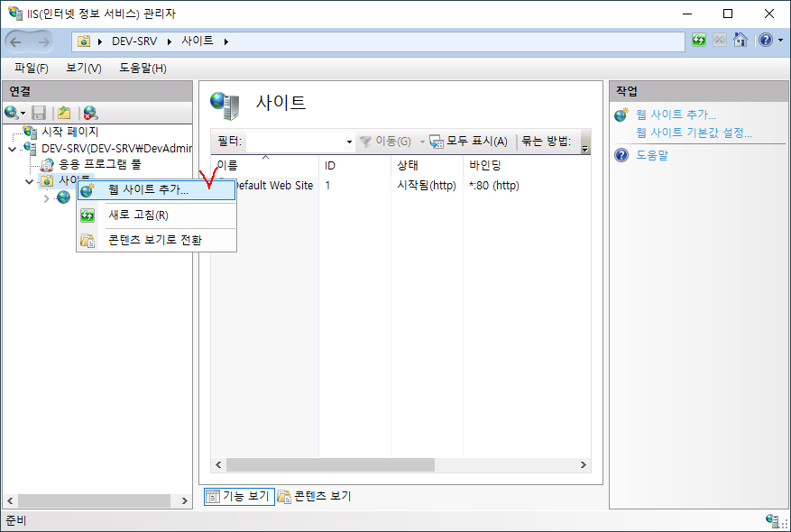Choose 콘텐츠 보기로 전환 from context menu

[x=156, y=240]
